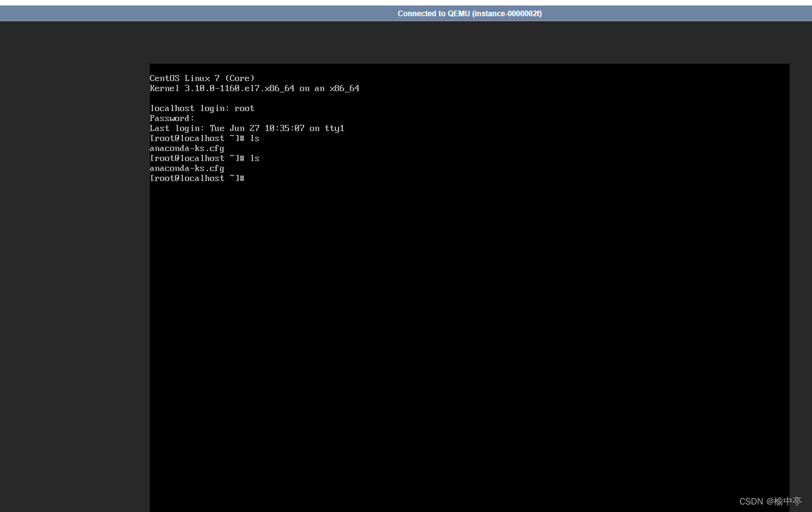Click the x86_64 architecture text
Viewport: 812px width, 512px height.
(x=344, y=88)
